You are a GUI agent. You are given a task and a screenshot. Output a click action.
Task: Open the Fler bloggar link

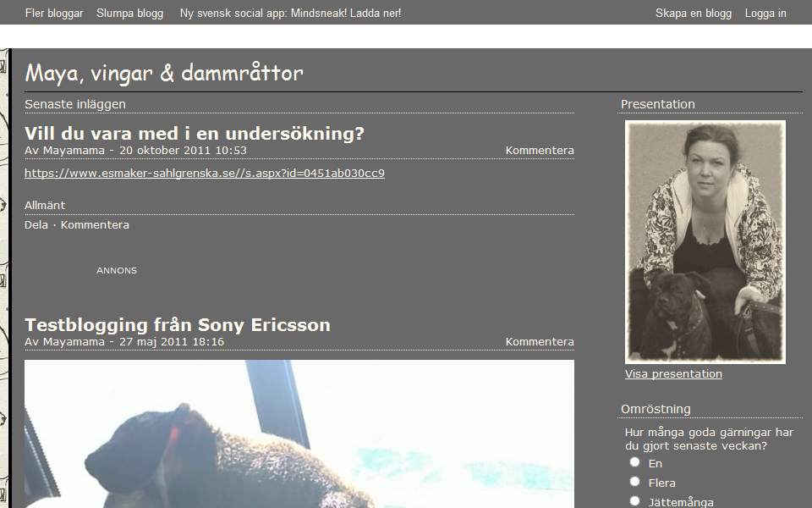54,13
